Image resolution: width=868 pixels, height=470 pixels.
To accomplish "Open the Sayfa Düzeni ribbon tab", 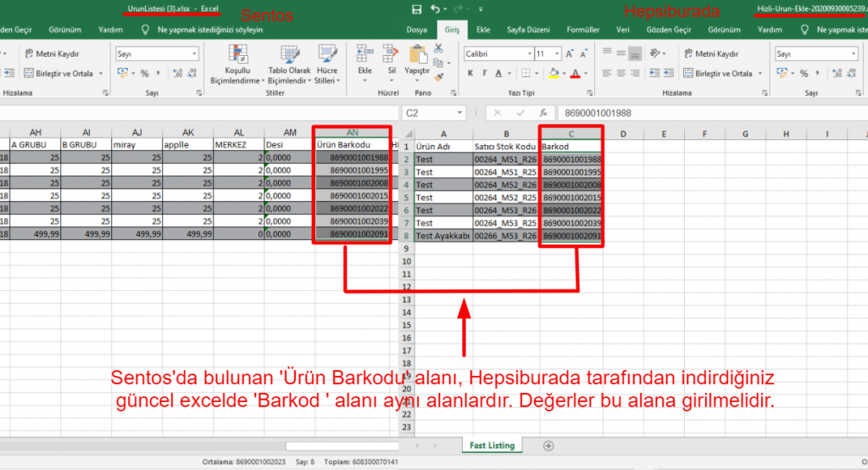I will click(528, 29).
